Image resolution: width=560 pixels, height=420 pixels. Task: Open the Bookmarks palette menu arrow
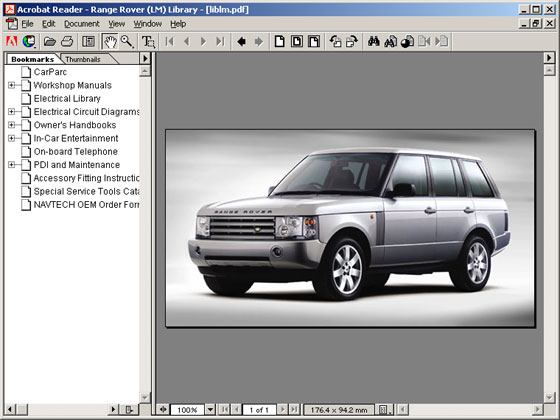click(145, 58)
